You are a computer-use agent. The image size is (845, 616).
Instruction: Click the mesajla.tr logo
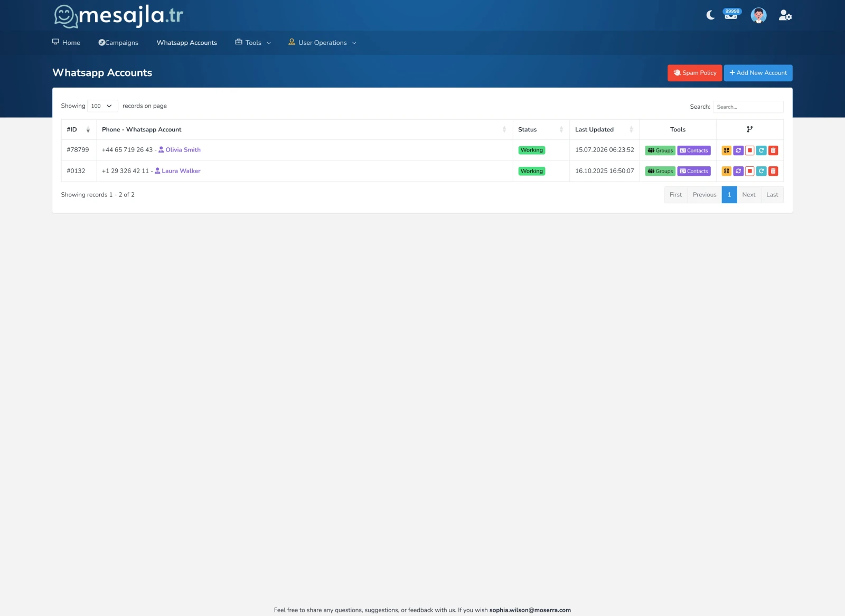pos(119,16)
